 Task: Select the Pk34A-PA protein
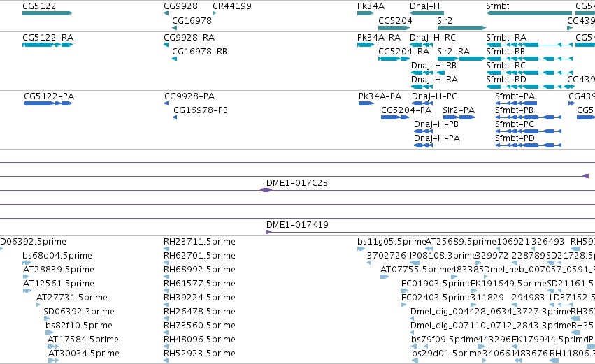tap(366, 103)
